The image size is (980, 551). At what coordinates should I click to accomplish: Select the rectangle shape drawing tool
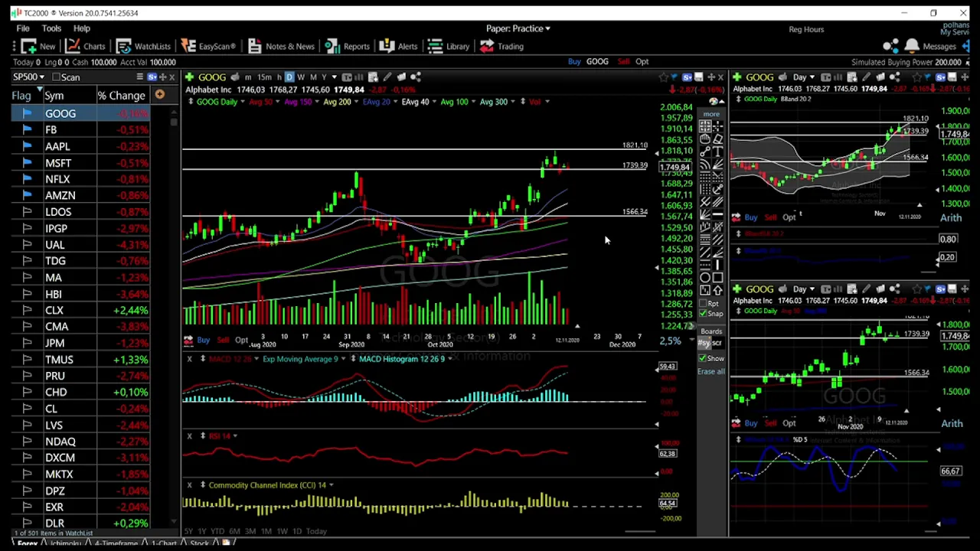pyautogui.click(x=717, y=277)
